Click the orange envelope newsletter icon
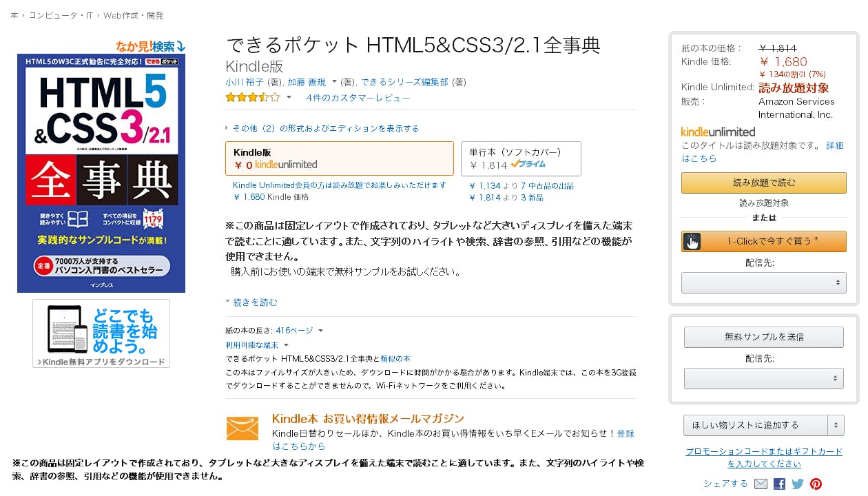Screen dimensions: 868x496 click(x=242, y=428)
